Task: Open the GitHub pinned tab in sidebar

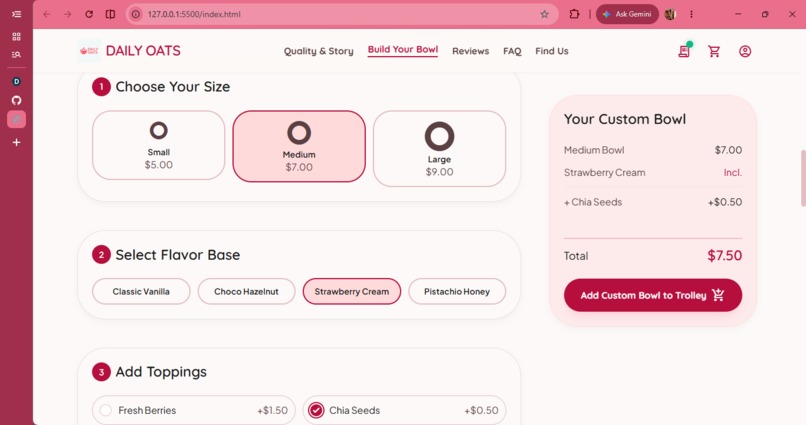Action: click(x=16, y=100)
